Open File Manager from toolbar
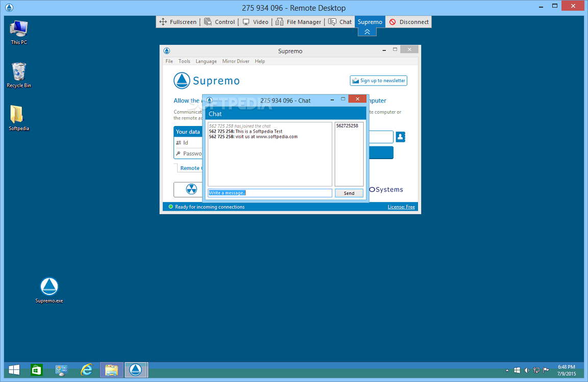This screenshot has width=588, height=382. 299,22
